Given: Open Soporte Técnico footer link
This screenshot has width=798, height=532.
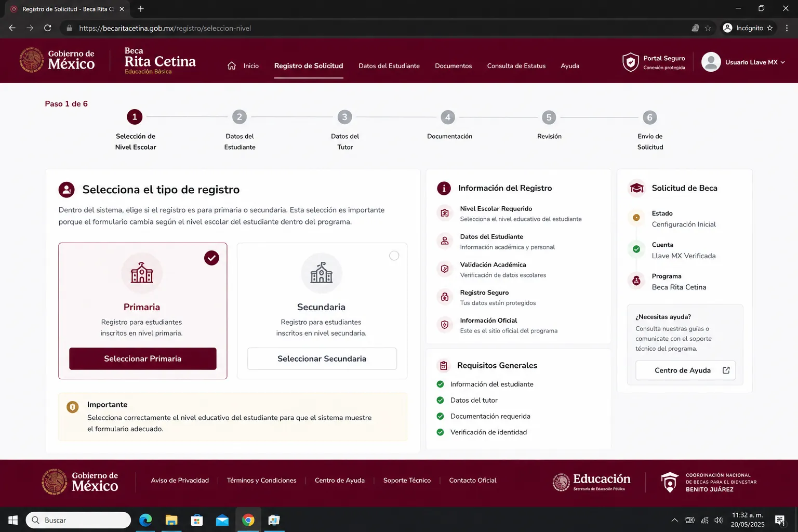Looking at the screenshot, I should (407, 481).
